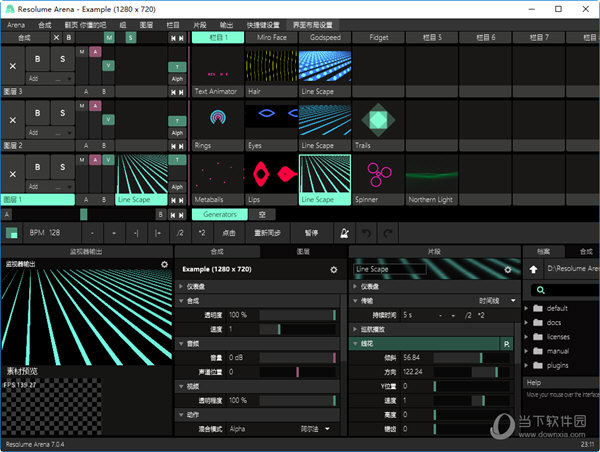Click the 暂停 pause button
Image resolution: width=600 pixels, height=452 pixels.
312,232
